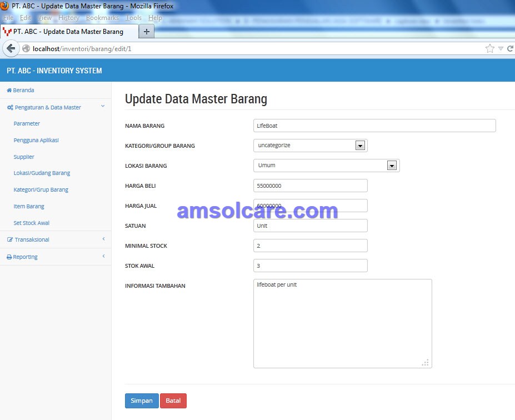Open the Lokasi/Gudang Barang link

point(42,173)
